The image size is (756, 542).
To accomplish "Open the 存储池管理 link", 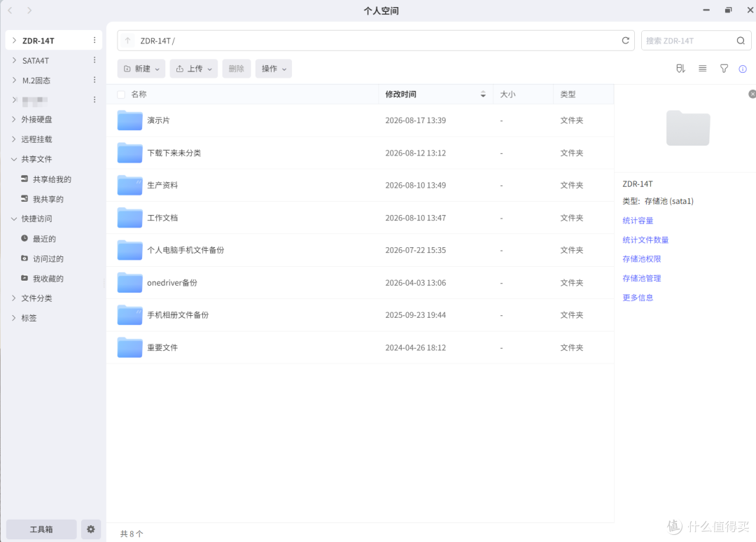I will point(641,278).
